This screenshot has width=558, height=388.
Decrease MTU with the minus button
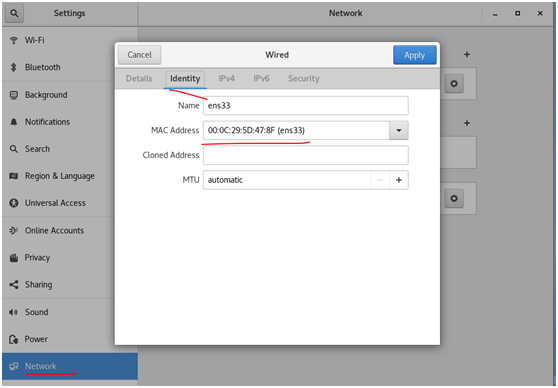380,180
